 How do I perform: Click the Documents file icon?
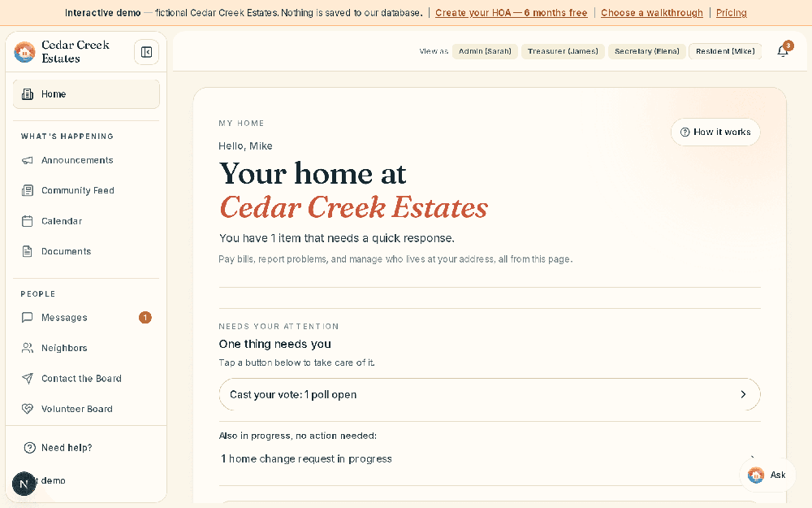coord(28,251)
